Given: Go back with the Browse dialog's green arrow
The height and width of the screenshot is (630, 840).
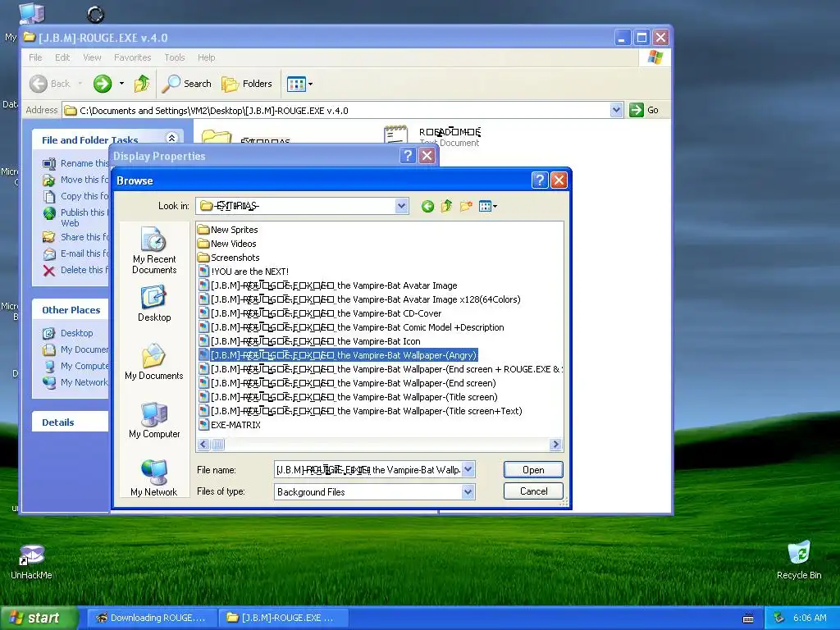Looking at the screenshot, I should [427, 206].
